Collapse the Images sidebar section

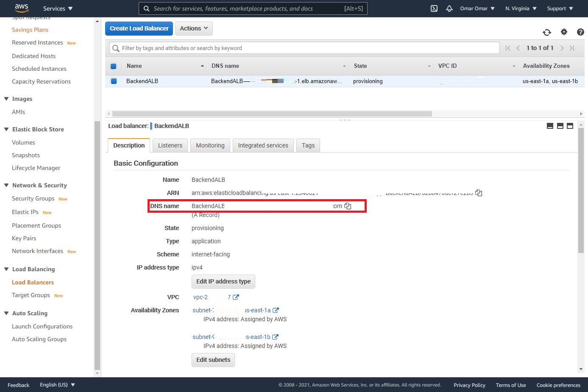(6, 99)
